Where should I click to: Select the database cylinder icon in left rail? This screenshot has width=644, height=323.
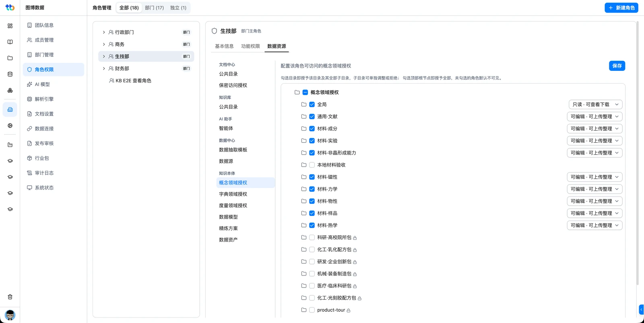(x=10, y=74)
